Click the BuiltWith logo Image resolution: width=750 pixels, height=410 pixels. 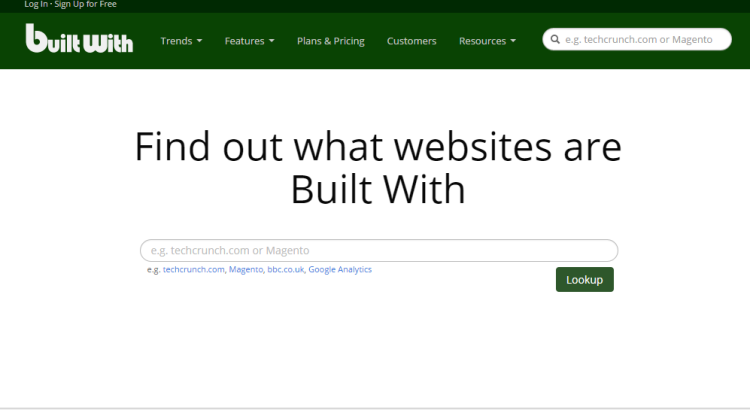pos(79,38)
